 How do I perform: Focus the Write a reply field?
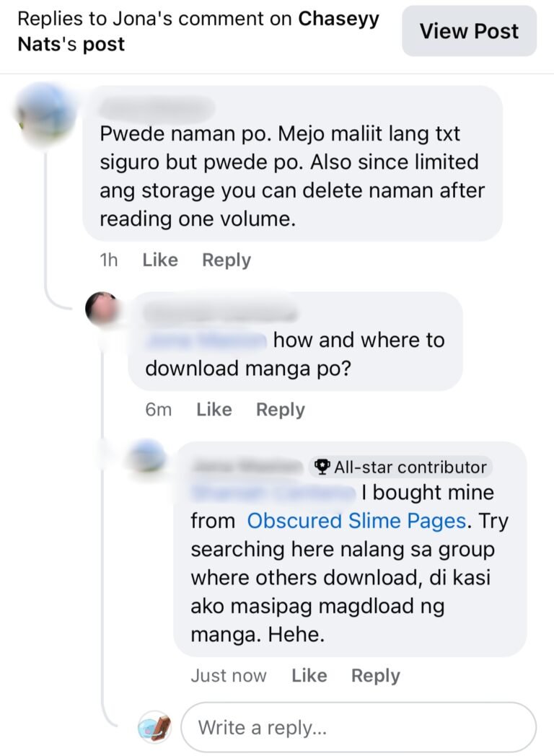coord(359,727)
